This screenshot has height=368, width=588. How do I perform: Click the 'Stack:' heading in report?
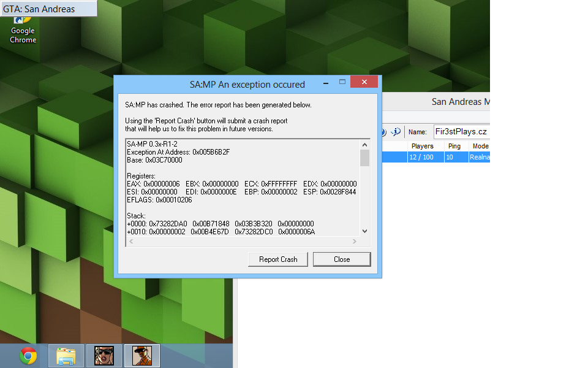pyautogui.click(x=136, y=216)
